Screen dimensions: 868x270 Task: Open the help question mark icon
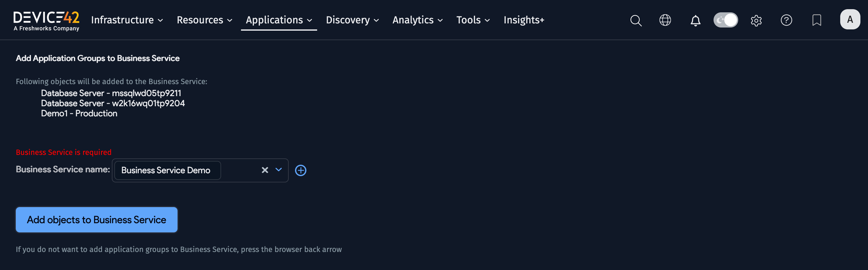click(x=786, y=20)
